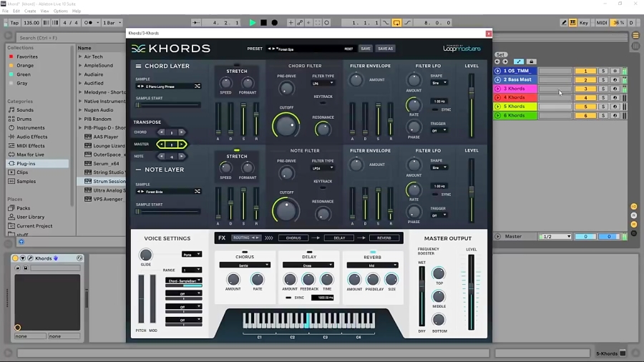Viewport: 644px width, 362px height.
Task: Open the Drums category
Action: pos(24,119)
